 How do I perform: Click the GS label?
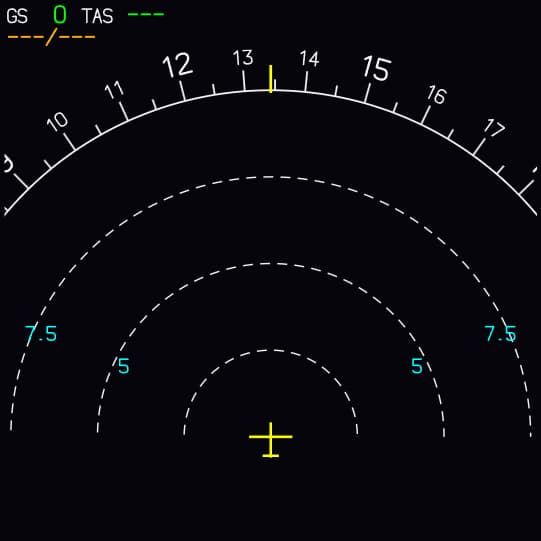17,16
